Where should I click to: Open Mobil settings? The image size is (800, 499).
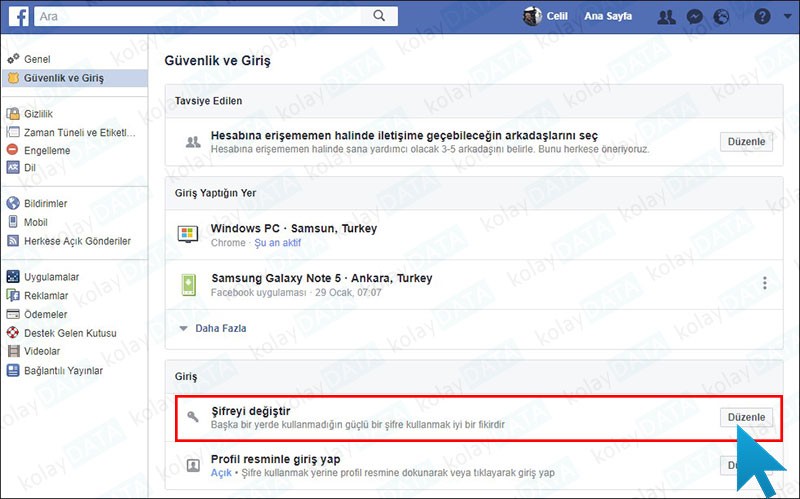coord(36,222)
